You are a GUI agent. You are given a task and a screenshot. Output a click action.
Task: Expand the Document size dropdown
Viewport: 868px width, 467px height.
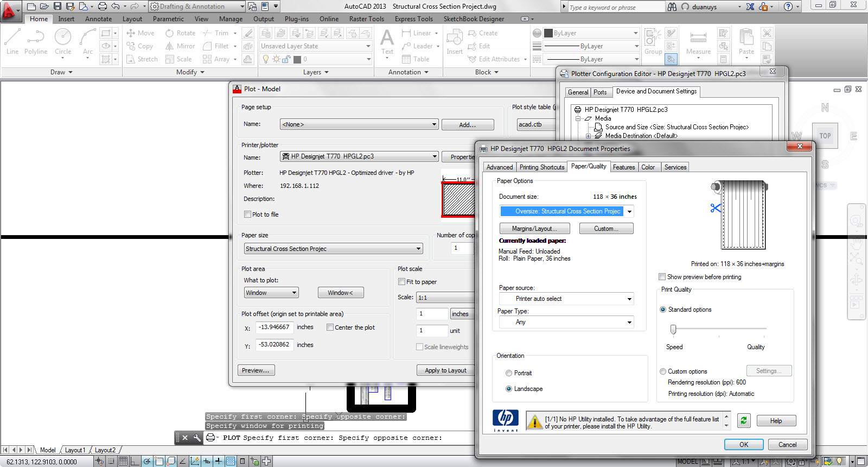click(566, 211)
